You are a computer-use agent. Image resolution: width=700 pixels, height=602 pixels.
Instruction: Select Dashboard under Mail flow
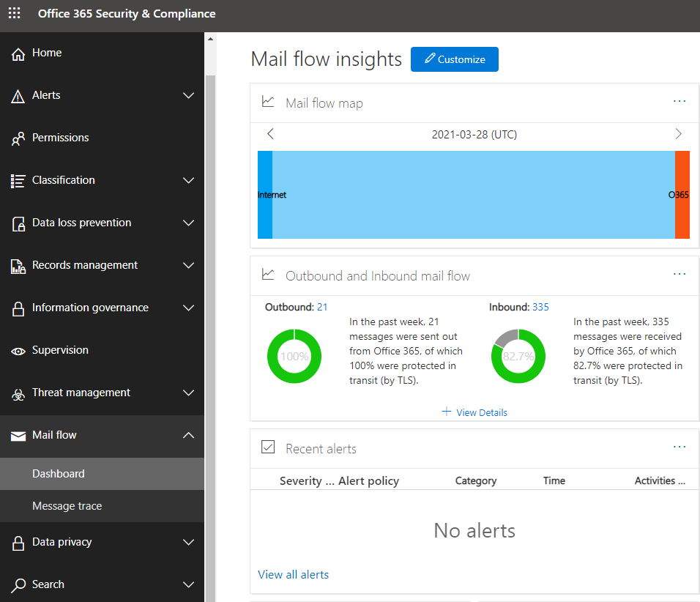click(102, 474)
